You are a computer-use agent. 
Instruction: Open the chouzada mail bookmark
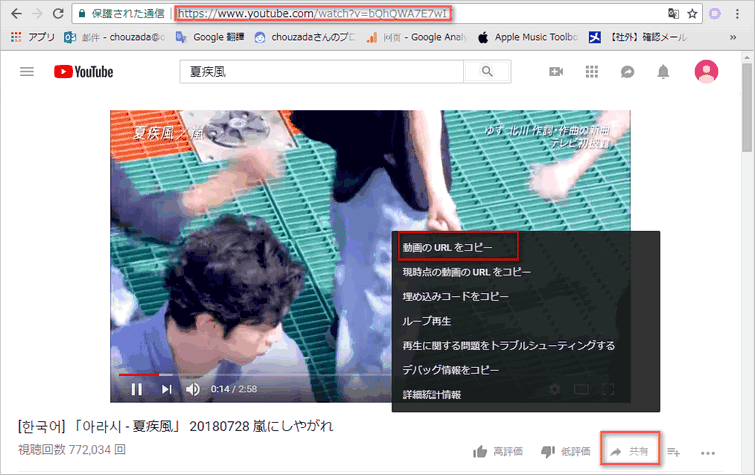click(x=115, y=37)
